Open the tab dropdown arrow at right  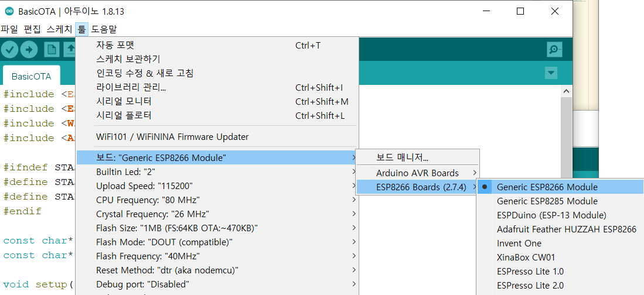point(551,73)
